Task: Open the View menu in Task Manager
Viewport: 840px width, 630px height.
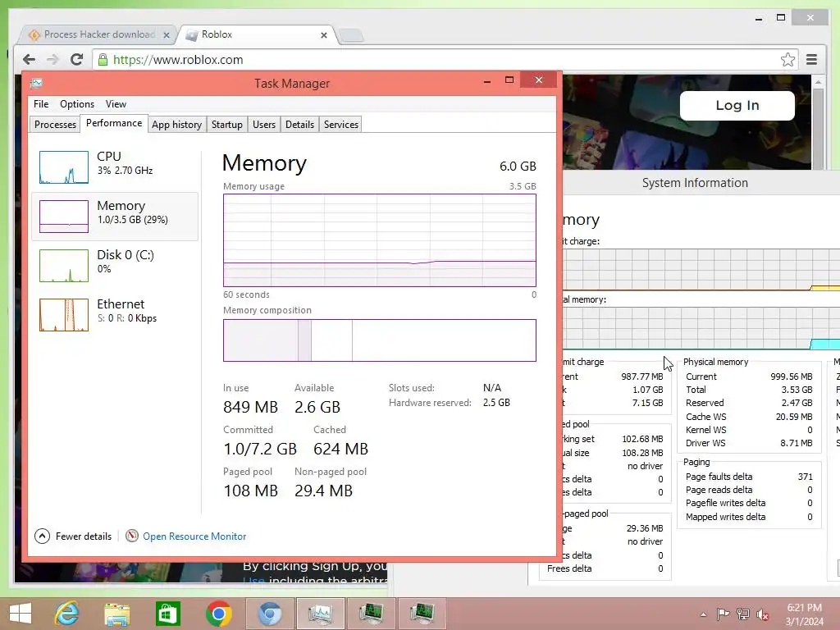Action: point(116,104)
